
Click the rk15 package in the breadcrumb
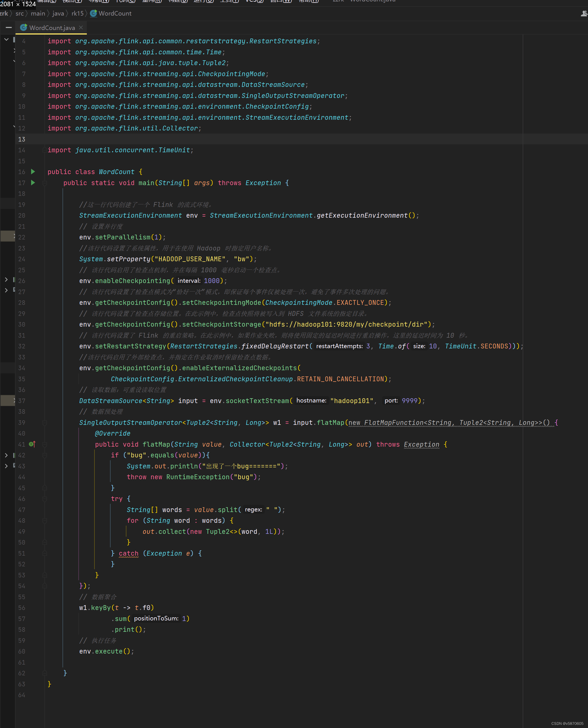coord(77,13)
